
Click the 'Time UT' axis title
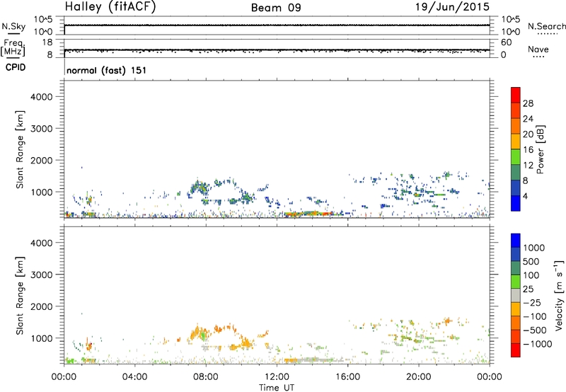coord(277,388)
